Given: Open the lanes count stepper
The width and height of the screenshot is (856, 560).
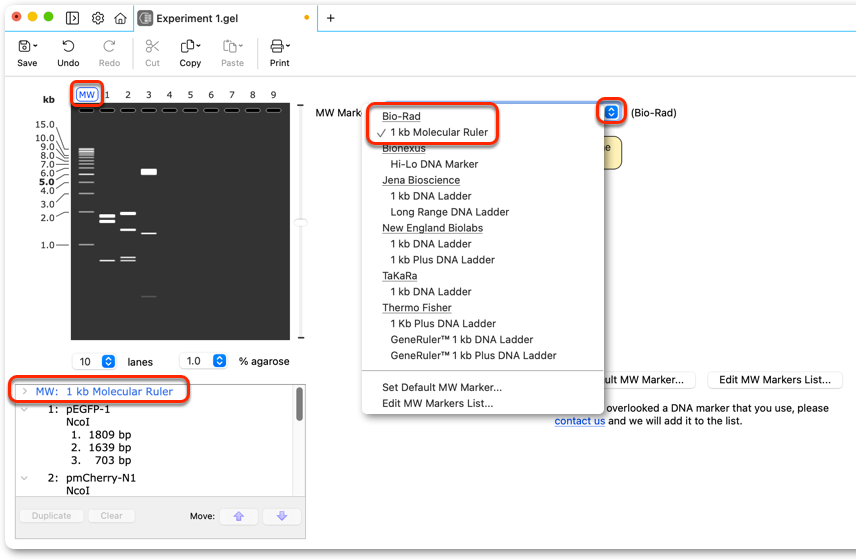Looking at the screenshot, I should pyautogui.click(x=109, y=361).
